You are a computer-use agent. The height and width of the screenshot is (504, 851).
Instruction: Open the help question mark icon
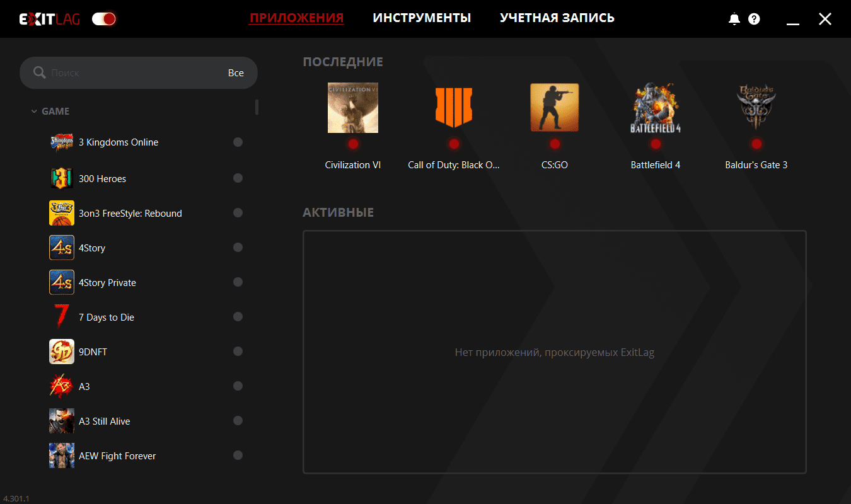point(754,19)
